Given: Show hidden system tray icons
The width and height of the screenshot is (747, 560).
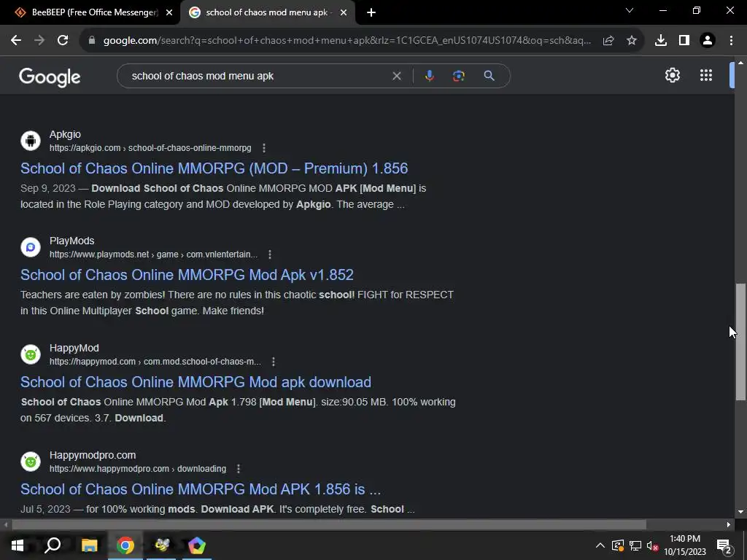Looking at the screenshot, I should 600,545.
